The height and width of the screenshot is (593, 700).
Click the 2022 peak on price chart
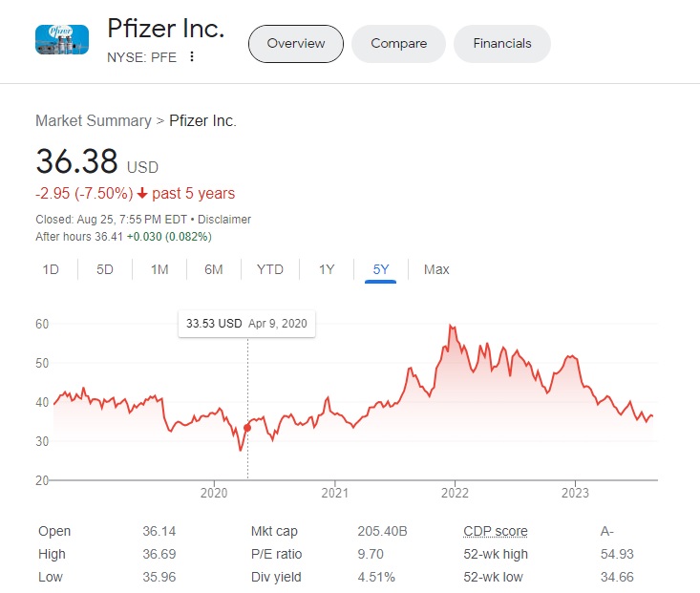tap(450, 328)
